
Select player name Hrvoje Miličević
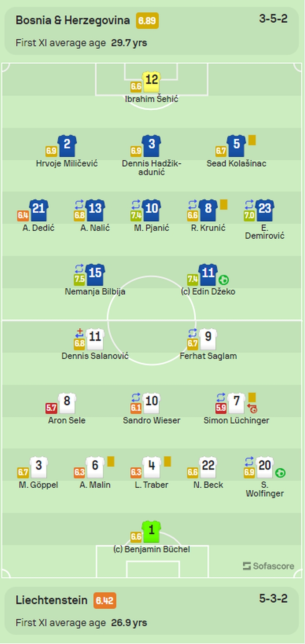[67, 164]
